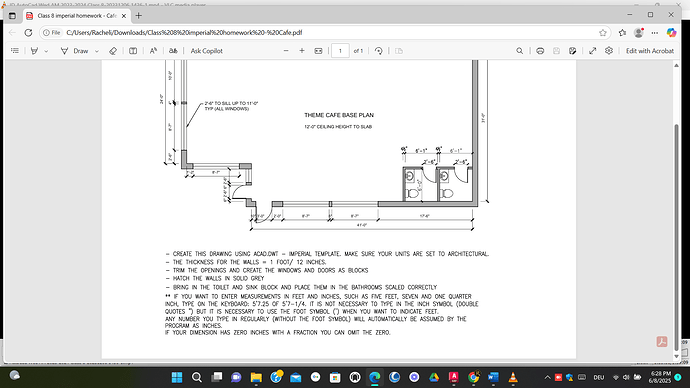
Task: Toggle the Highlight tool
Action: 34,51
